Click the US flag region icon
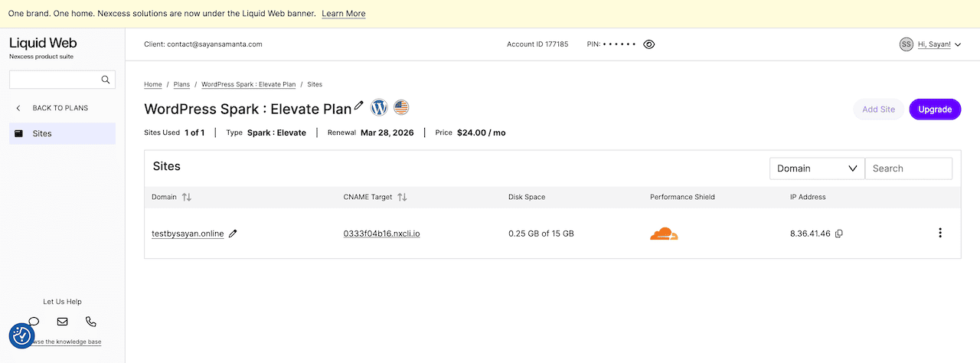 401,107
